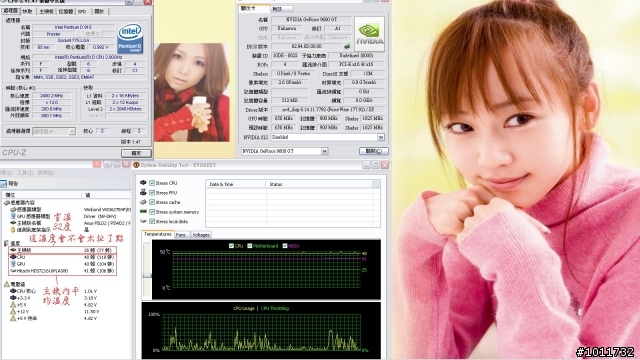Click the lock icon row with blue underlined text

tap(13, 229)
